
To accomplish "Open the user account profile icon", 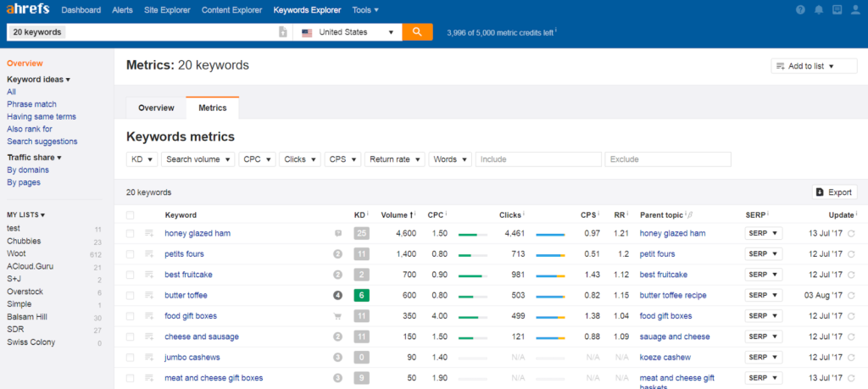I will point(854,9).
